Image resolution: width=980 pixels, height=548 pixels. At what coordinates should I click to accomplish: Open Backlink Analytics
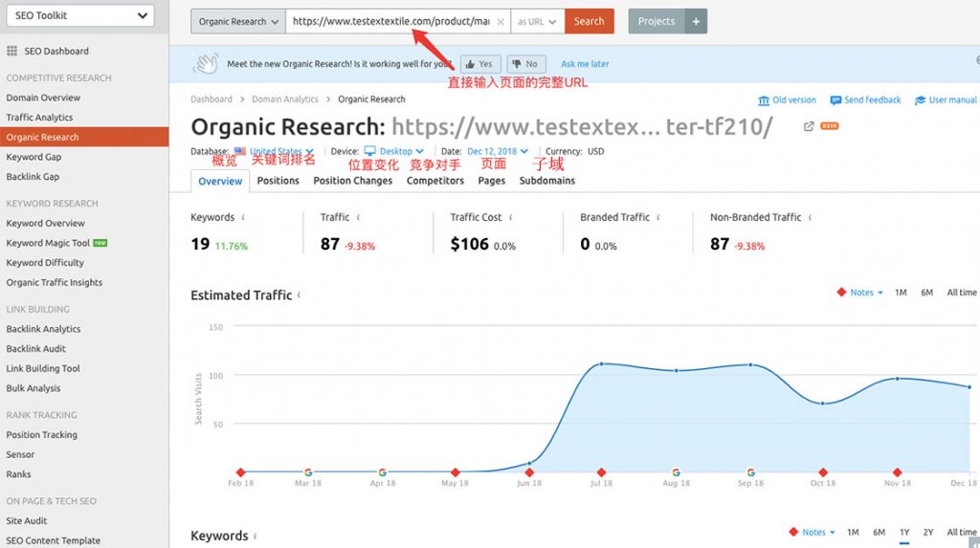click(x=43, y=329)
